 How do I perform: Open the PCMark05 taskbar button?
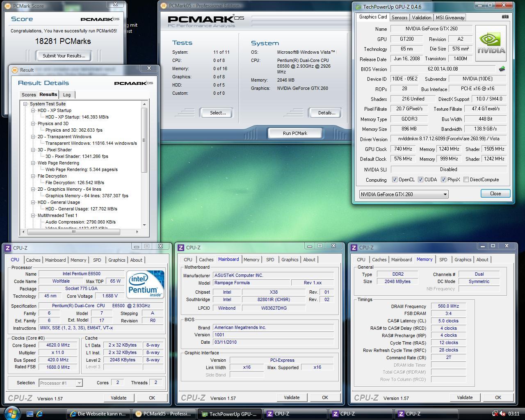point(163,414)
